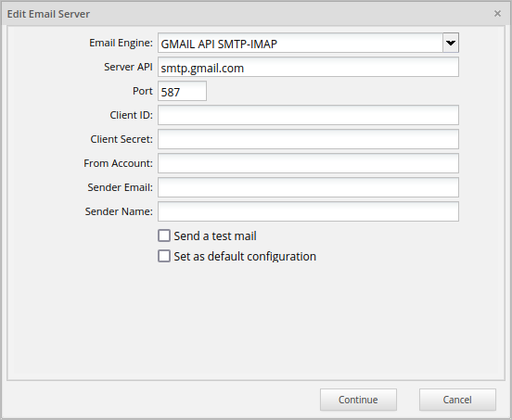The image size is (512, 420).
Task: Click the 'Set as default configuration' label text
Action: tap(245, 257)
